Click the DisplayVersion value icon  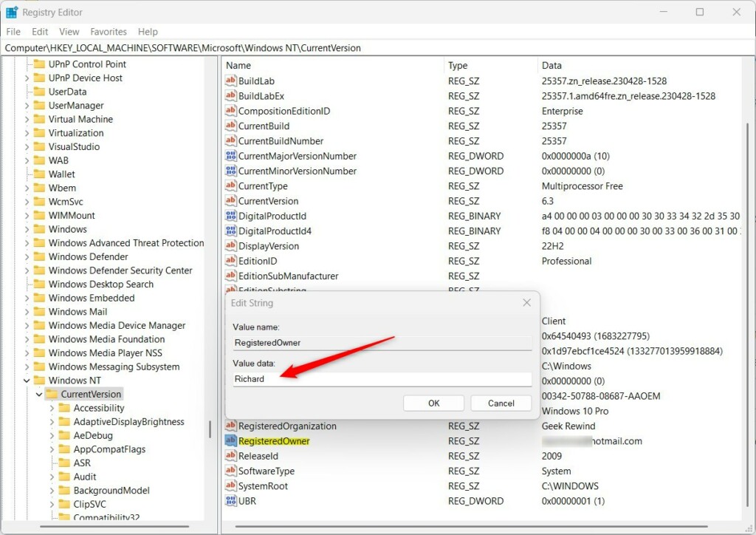click(x=231, y=245)
